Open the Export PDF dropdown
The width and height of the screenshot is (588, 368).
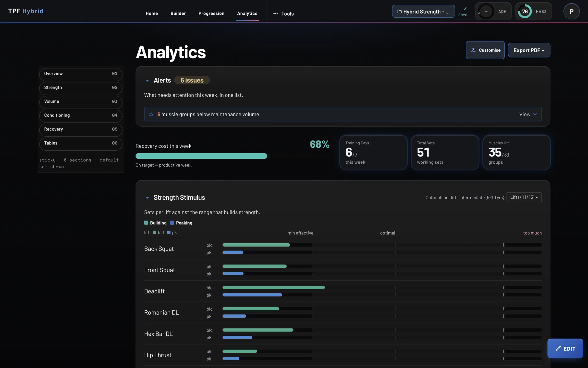click(529, 50)
